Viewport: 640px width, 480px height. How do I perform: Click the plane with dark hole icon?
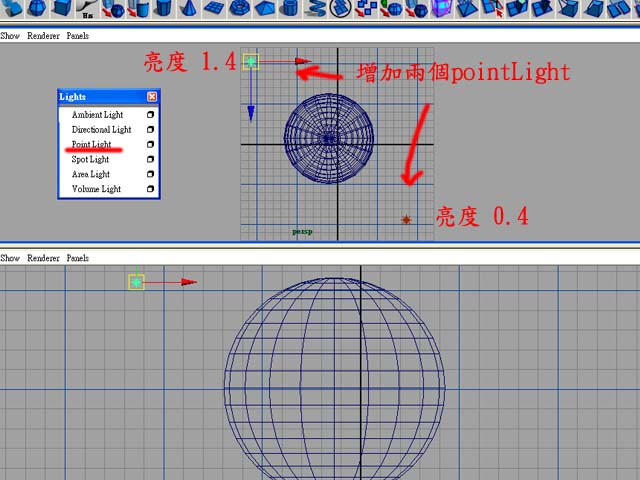tap(542, 8)
